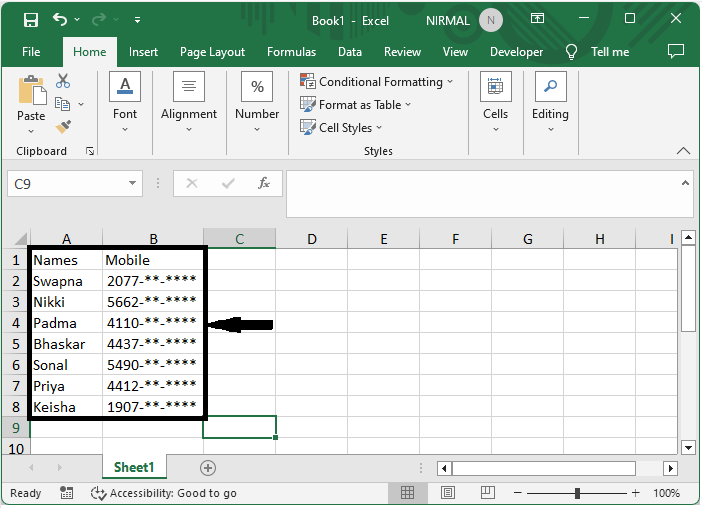Viewport: 702px width, 508px height.
Task: Open the Formulas ribbon tab
Action: coord(291,52)
